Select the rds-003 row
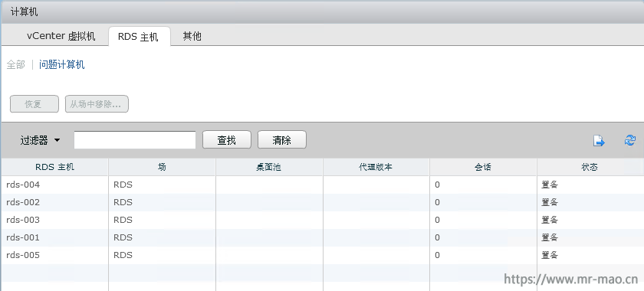Image resolution: width=644 pixels, height=291 pixels. (322, 220)
